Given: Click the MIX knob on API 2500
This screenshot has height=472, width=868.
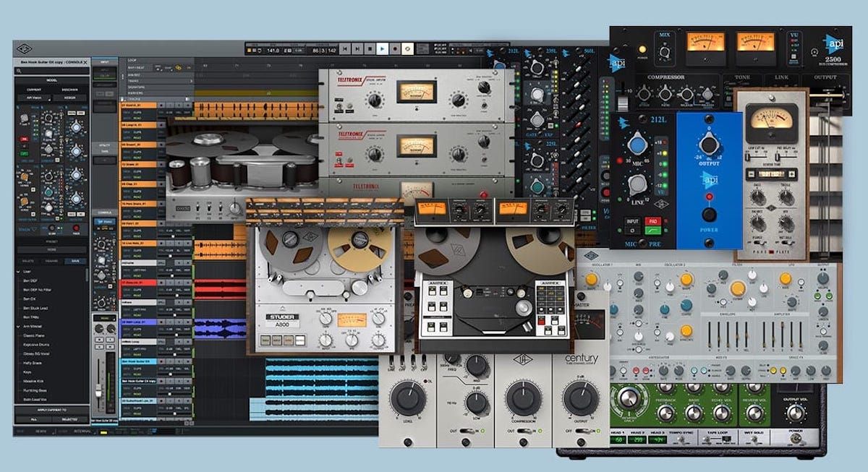Looking at the screenshot, I should pyautogui.click(x=665, y=52).
